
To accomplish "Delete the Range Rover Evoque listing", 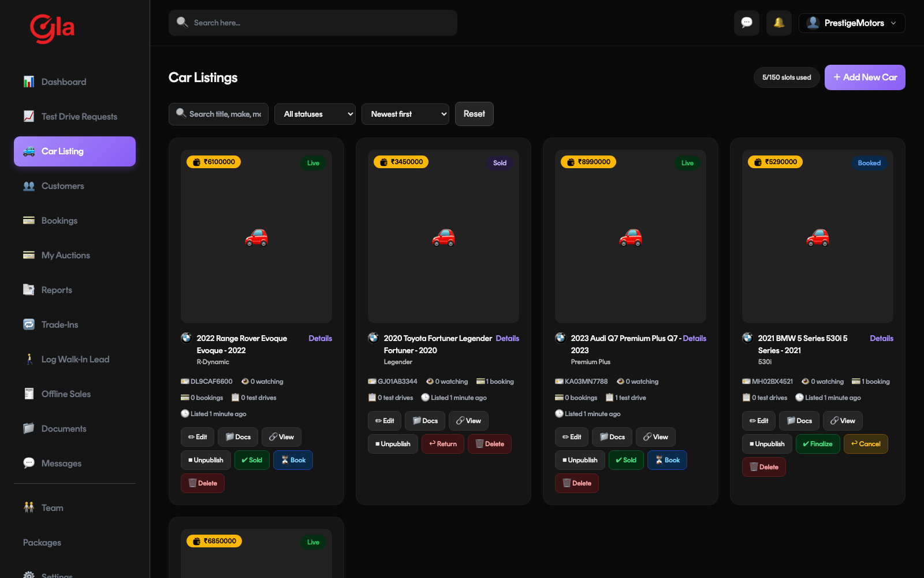I will tap(203, 483).
